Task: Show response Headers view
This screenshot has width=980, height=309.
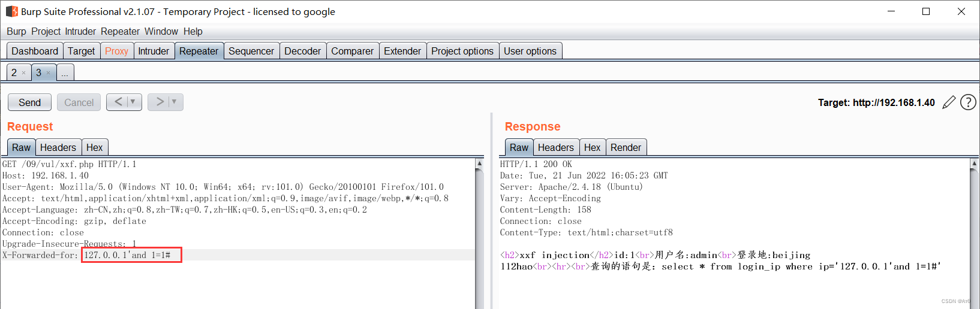Action: (556, 147)
